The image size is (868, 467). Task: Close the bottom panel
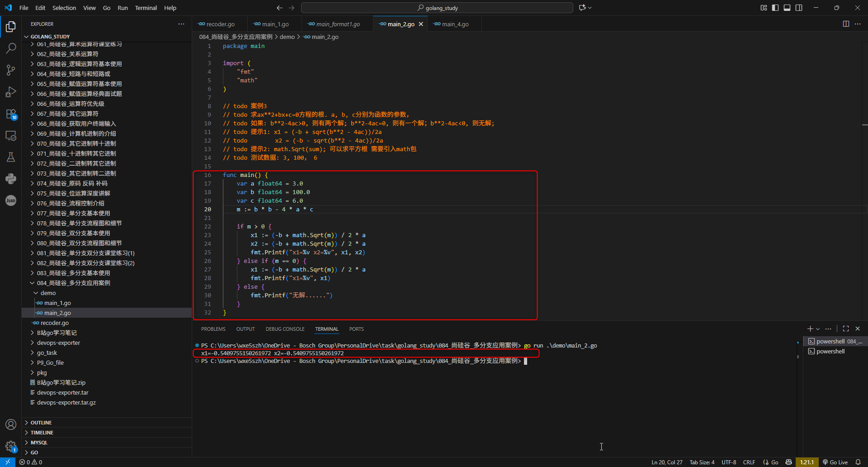click(858, 329)
